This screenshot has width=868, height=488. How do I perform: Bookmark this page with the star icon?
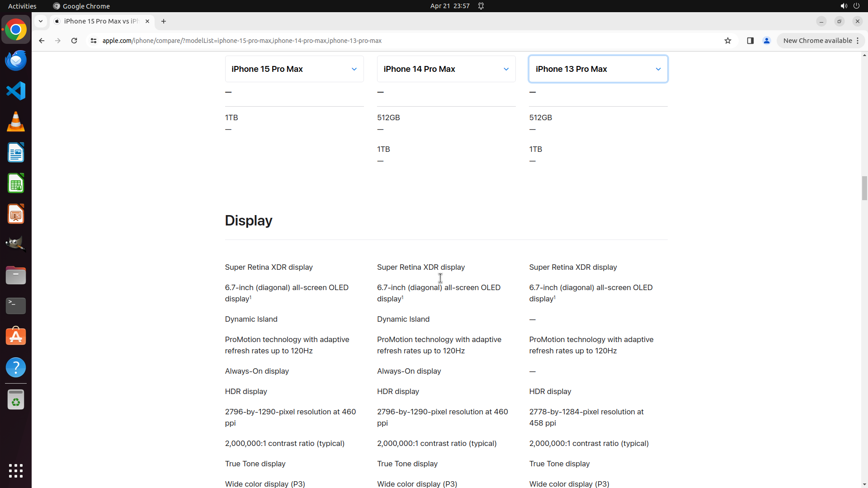(727, 41)
